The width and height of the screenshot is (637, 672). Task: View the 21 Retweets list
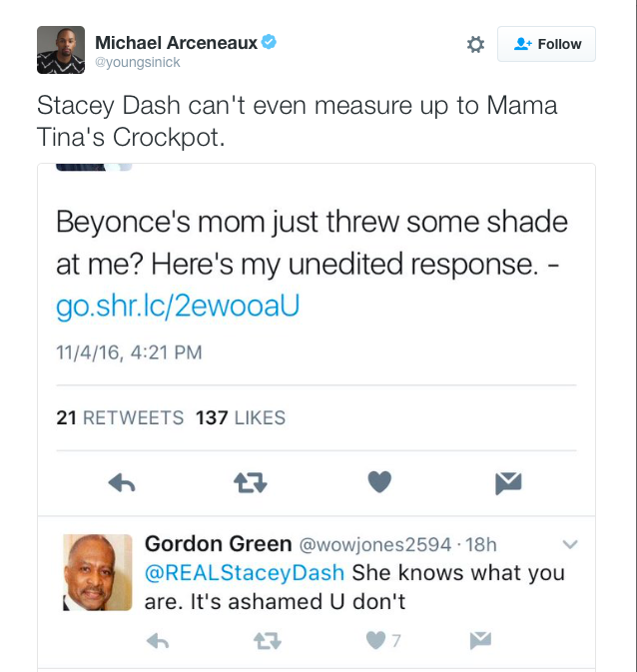point(120,418)
